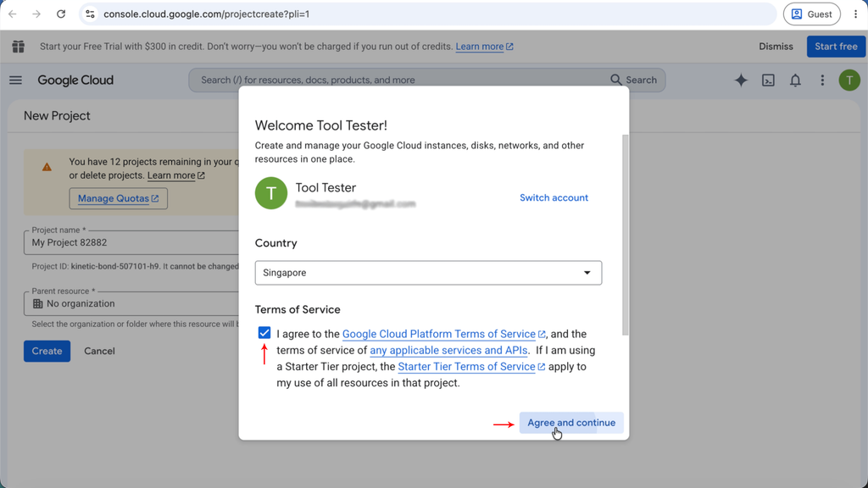Click the Project ID kinetic-bond-507101-h9 text
Screen dimensions: 868x488
[96, 266]
